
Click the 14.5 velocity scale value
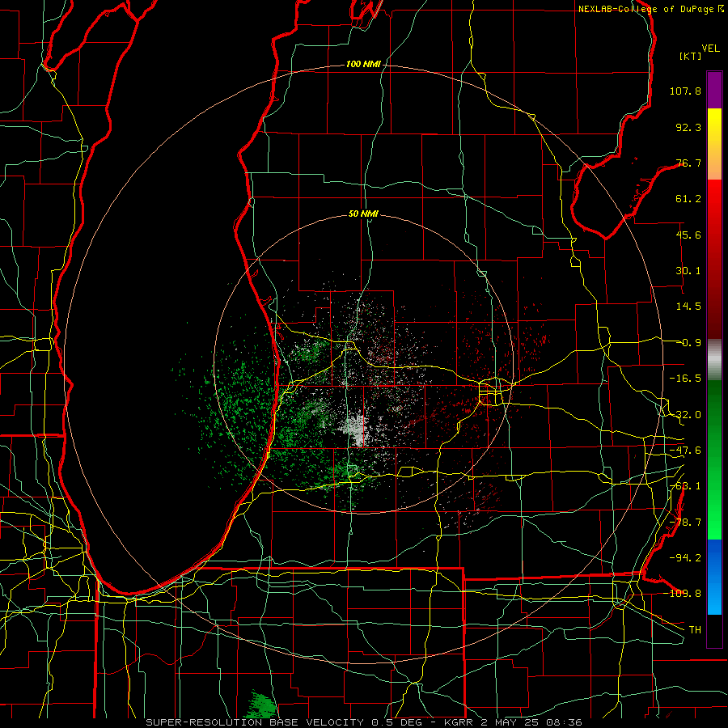click(688, 307)
